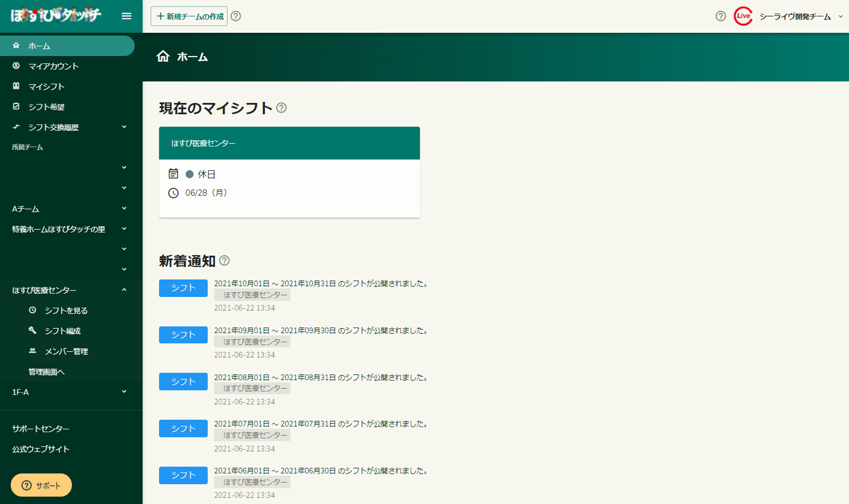Click 2021年07月01日 shift published notification text

point(322,424)
